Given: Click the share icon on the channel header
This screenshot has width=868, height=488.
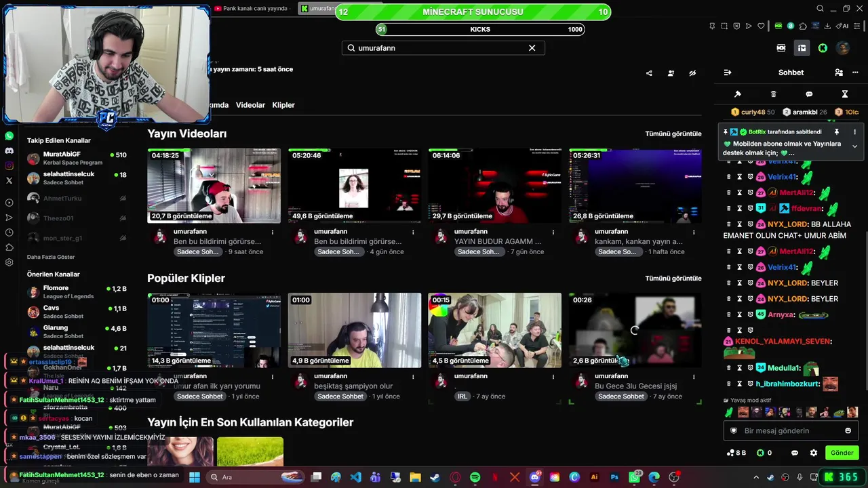Looking at the screenshot, I should (649, 73).
